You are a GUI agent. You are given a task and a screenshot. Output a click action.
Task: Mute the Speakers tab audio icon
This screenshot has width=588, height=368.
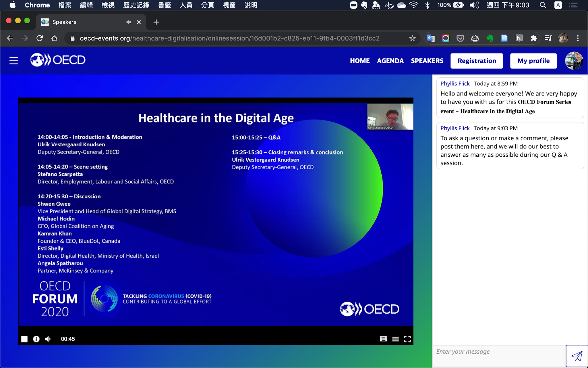(x=128, y=22)
